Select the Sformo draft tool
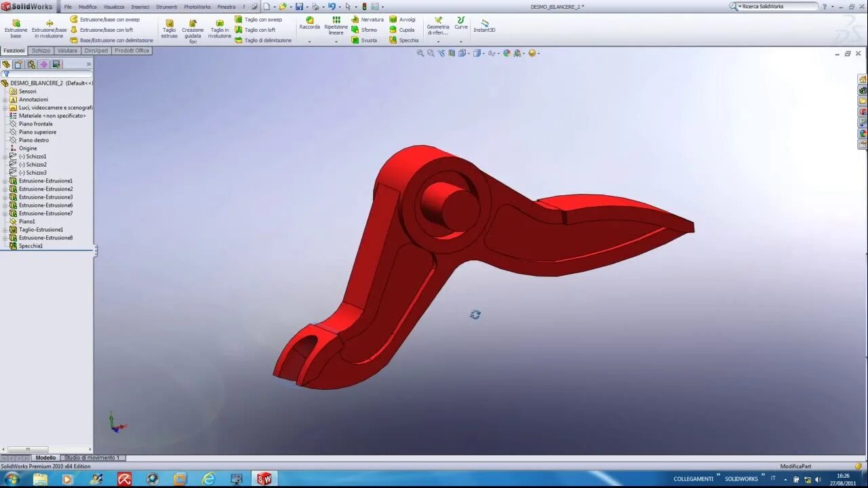 [364, 30]
